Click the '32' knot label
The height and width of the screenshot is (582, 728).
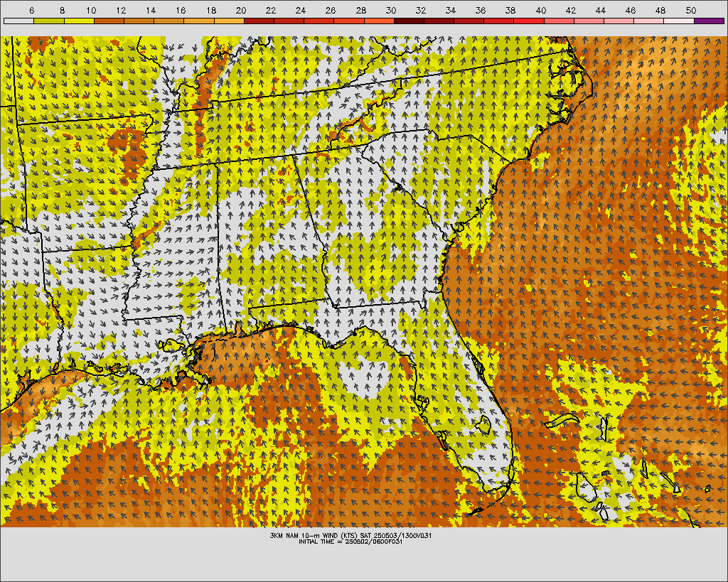click(x=421, y=10)
